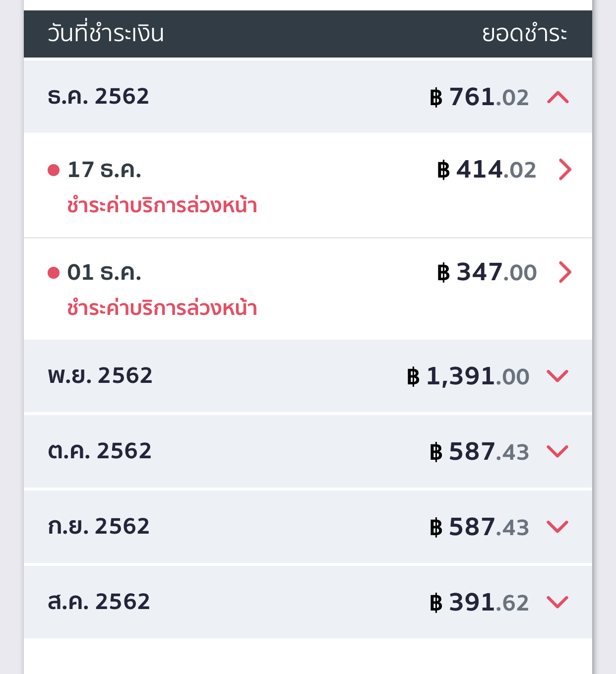Select the ฿ 347.00 amount

[487, 272]
